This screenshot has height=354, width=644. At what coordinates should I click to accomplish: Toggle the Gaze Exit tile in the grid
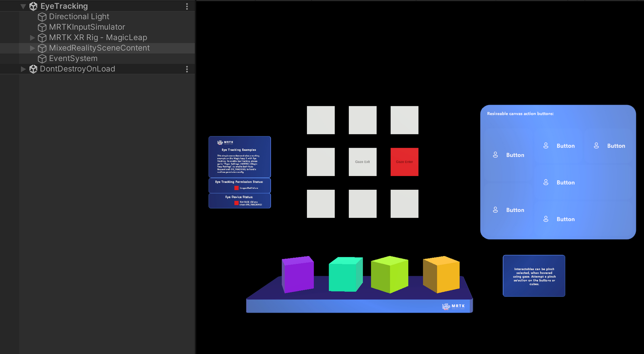(x=363, y=162)
